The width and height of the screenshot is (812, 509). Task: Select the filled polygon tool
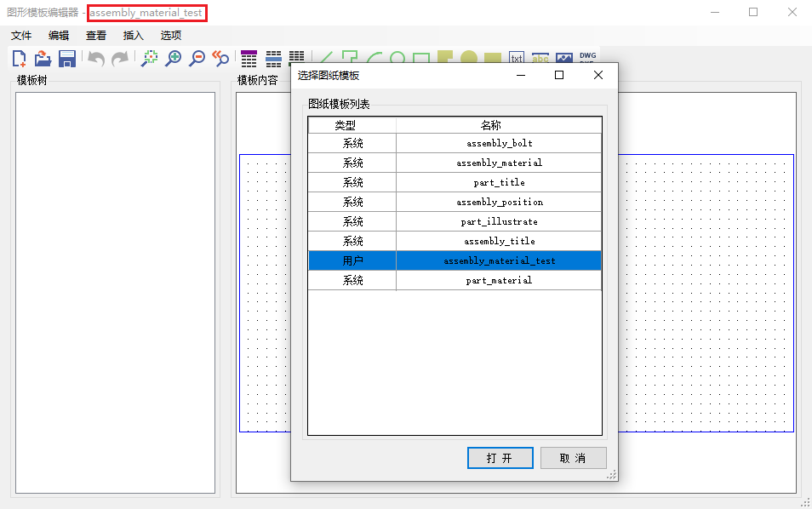[x=445, y=56]
